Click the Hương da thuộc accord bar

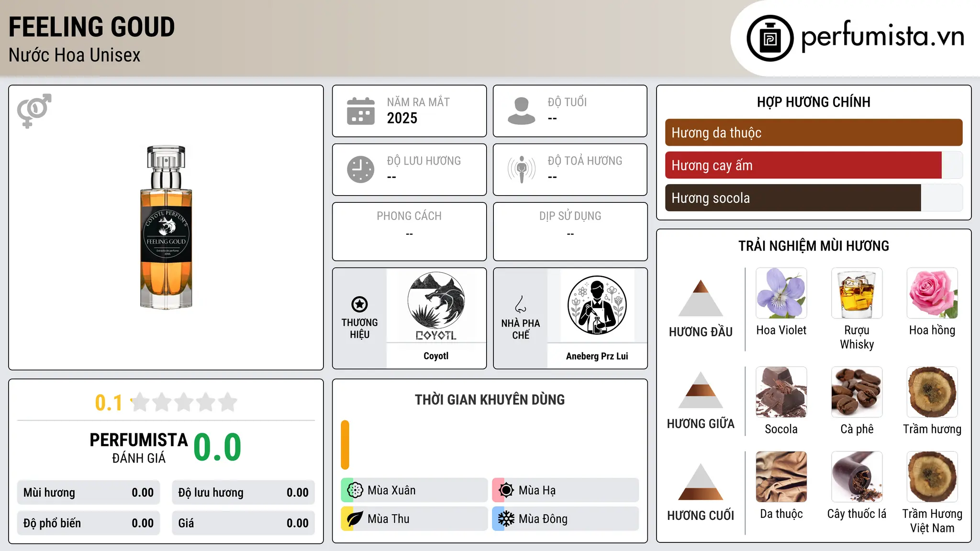pos(813,132)
